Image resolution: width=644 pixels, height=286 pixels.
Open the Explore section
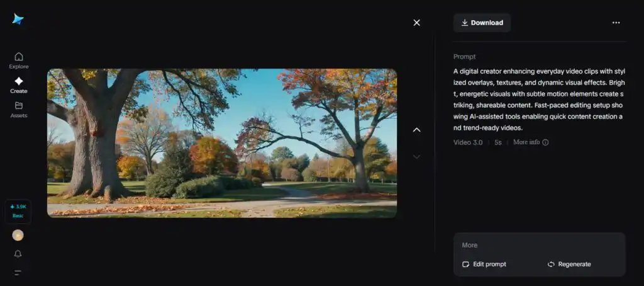point(18,60)
